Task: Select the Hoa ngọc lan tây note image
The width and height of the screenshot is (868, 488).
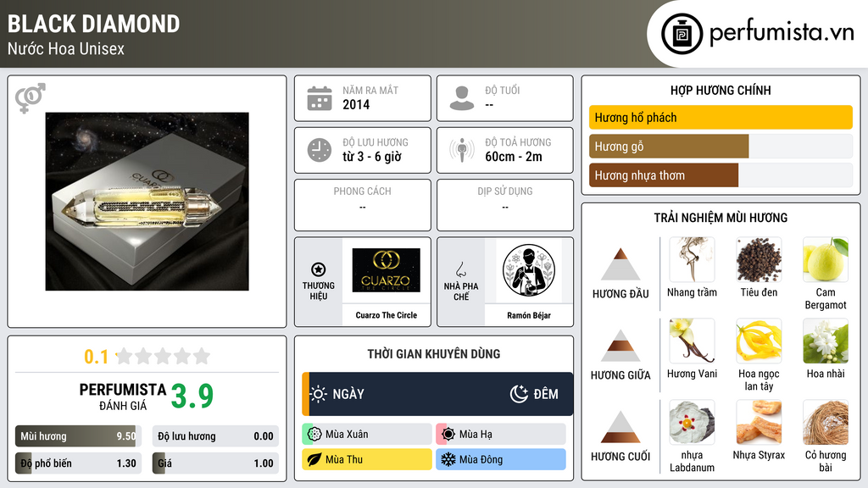Action: pos(759,341)
